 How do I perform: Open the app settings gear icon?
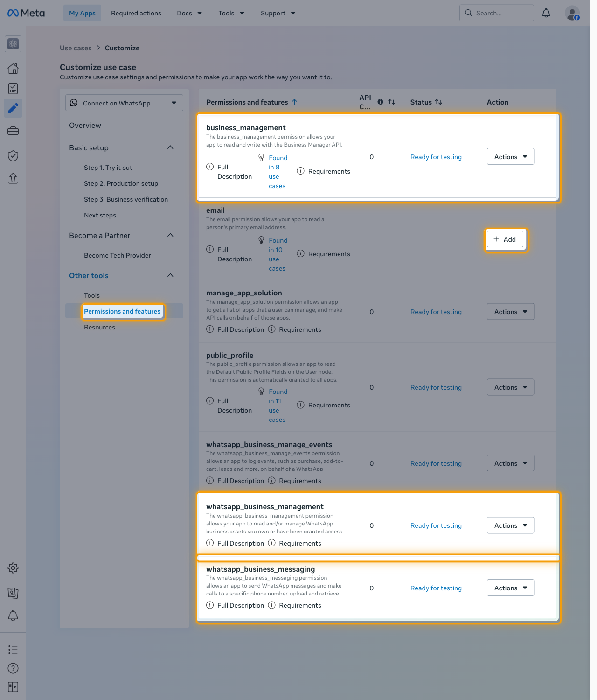13,568
